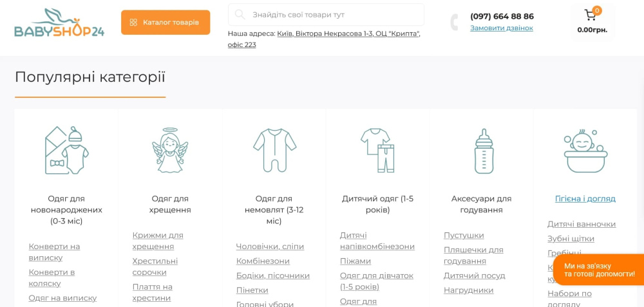Open the Kyiv store address link
This screenshot has width=644, height=307.
348,33
